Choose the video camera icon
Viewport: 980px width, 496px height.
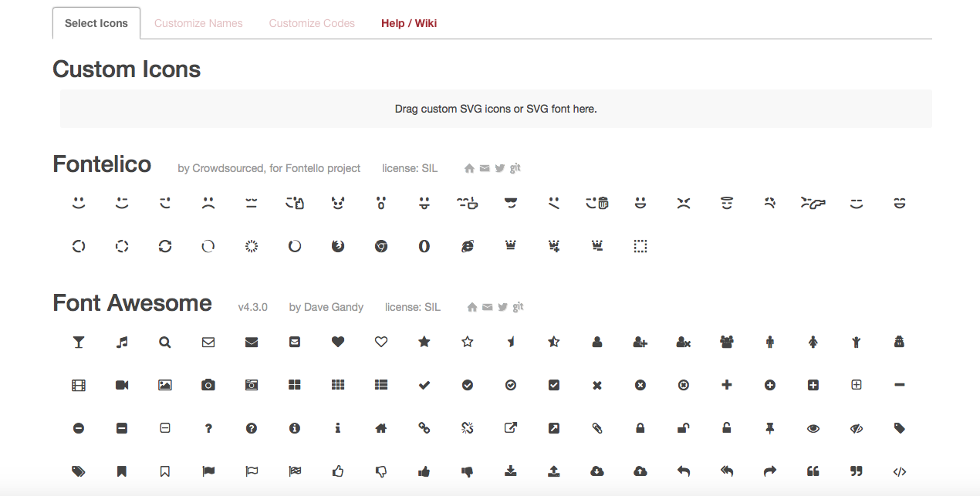(x=121, y=385)
